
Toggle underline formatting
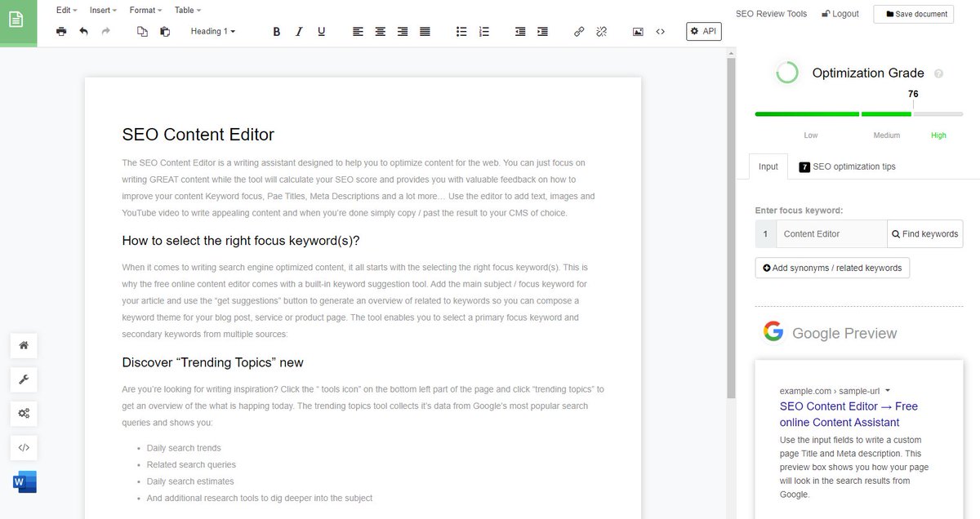point(321,31)
